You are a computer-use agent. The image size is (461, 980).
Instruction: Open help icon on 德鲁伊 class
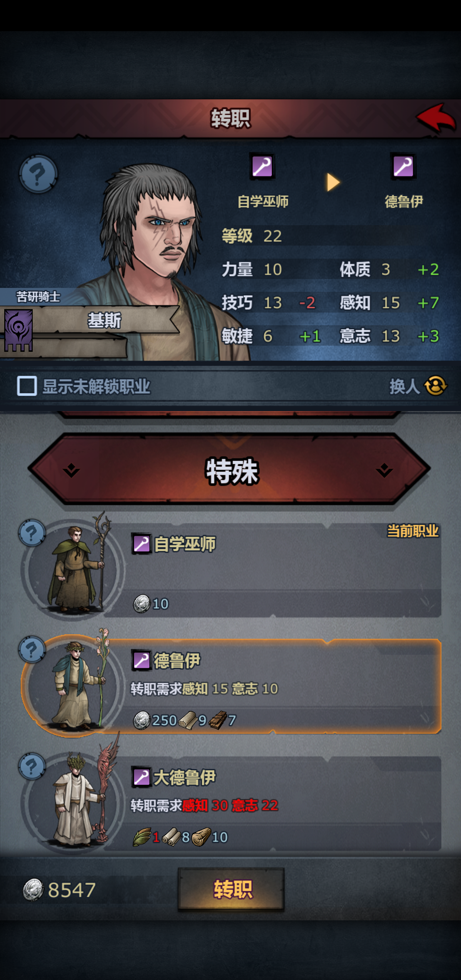32,649
